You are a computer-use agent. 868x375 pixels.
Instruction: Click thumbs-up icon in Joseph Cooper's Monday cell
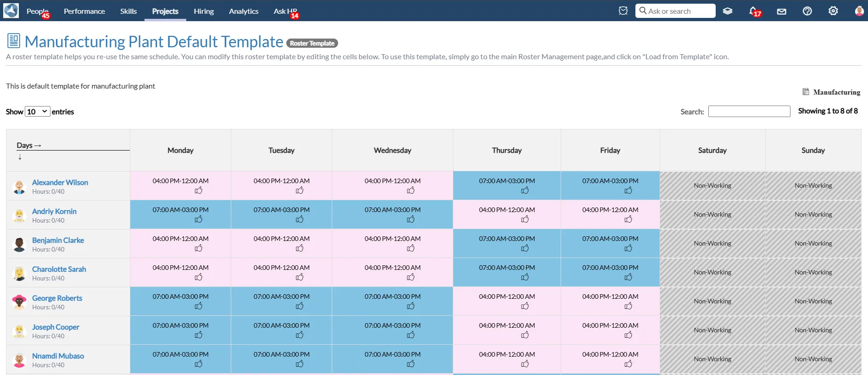coord(199,335)
